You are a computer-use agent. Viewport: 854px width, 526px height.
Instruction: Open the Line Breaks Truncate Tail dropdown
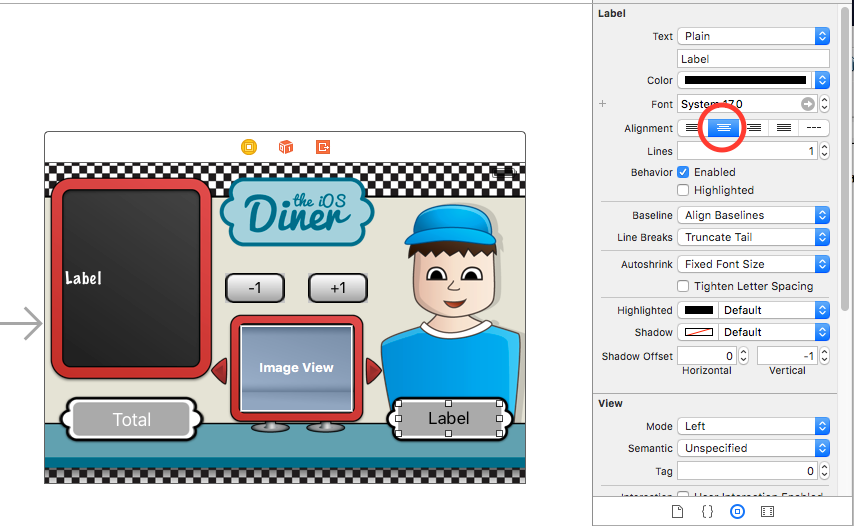[x=754, y=237]
